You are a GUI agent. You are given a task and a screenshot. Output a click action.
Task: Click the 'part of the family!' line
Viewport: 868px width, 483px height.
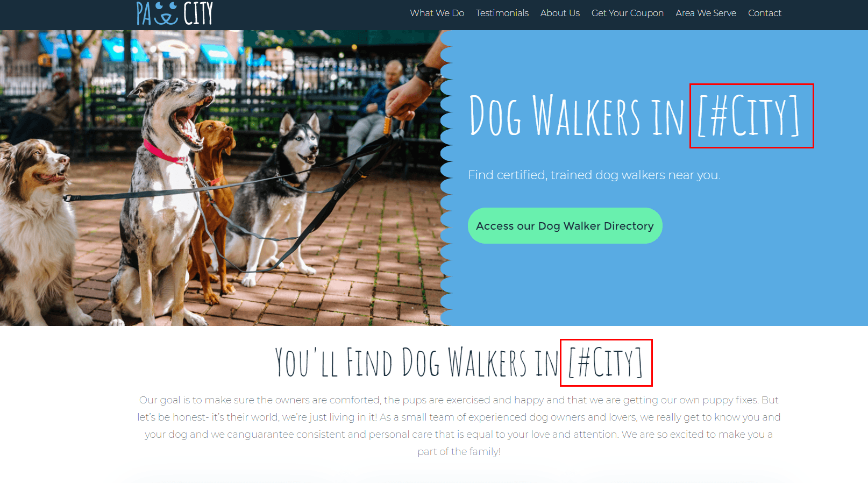(459, 451)
